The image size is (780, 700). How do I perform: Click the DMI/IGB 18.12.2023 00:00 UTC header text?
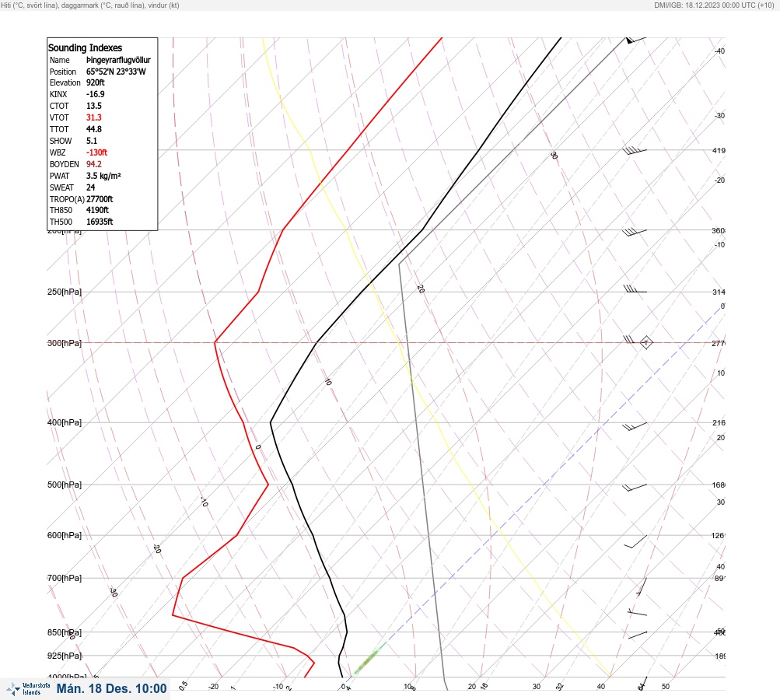point(715,5)
